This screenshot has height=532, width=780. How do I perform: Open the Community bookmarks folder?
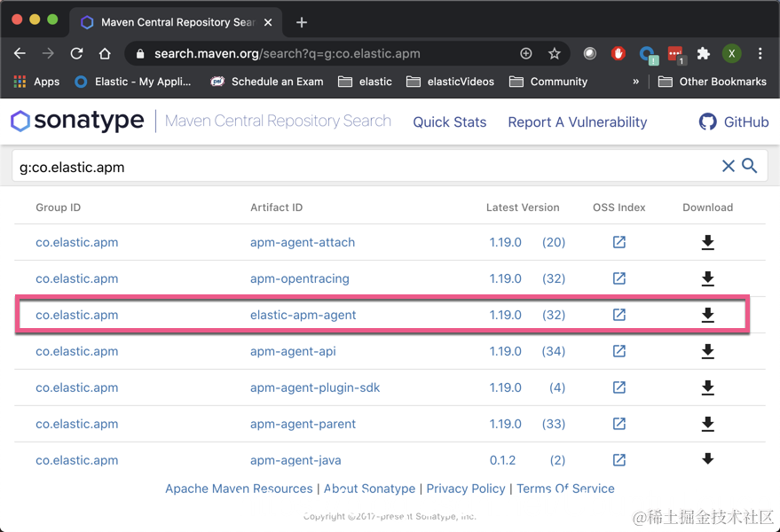[x=548, y=82]
